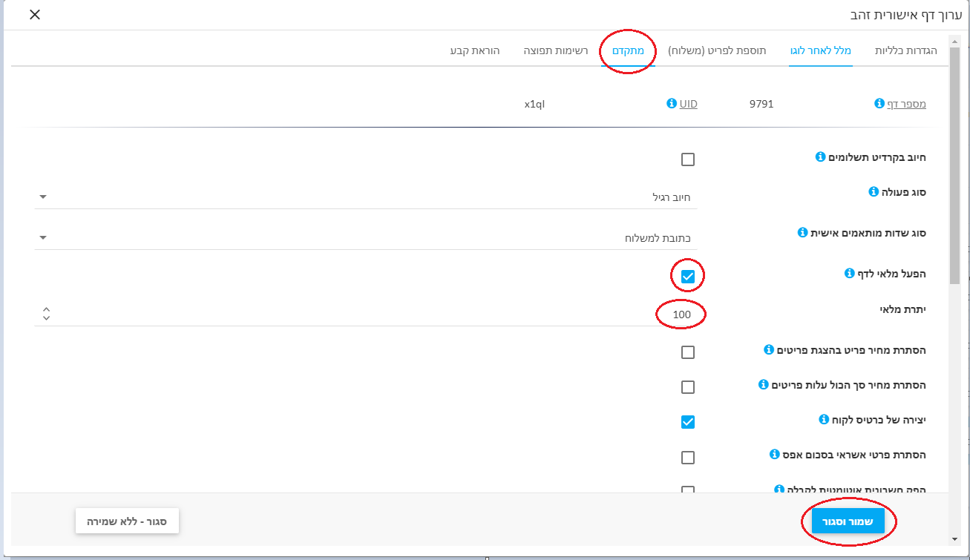Image resolution: width=970 pixels, height=560 pixels.
Task: Go to the מתקדם tab
Action: [x=628, y=50]
